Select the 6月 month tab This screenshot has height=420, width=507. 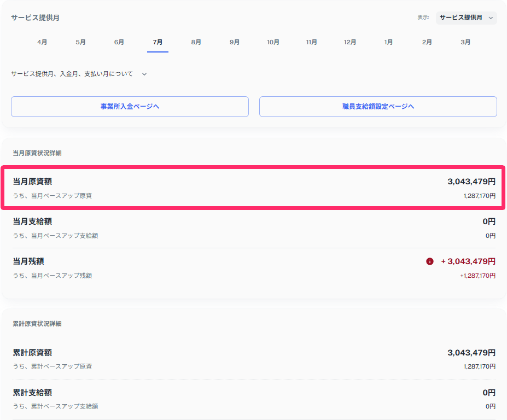(x=119, y=42)
